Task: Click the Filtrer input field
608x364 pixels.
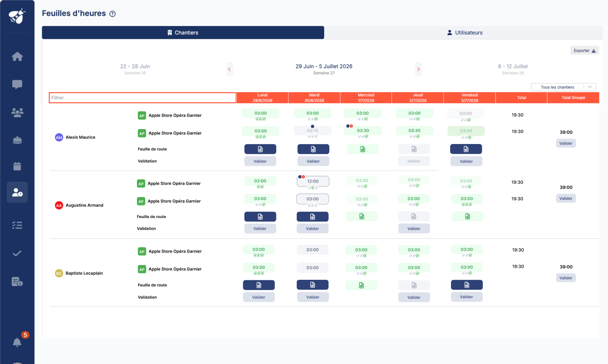Action: (x=142, y=98)
